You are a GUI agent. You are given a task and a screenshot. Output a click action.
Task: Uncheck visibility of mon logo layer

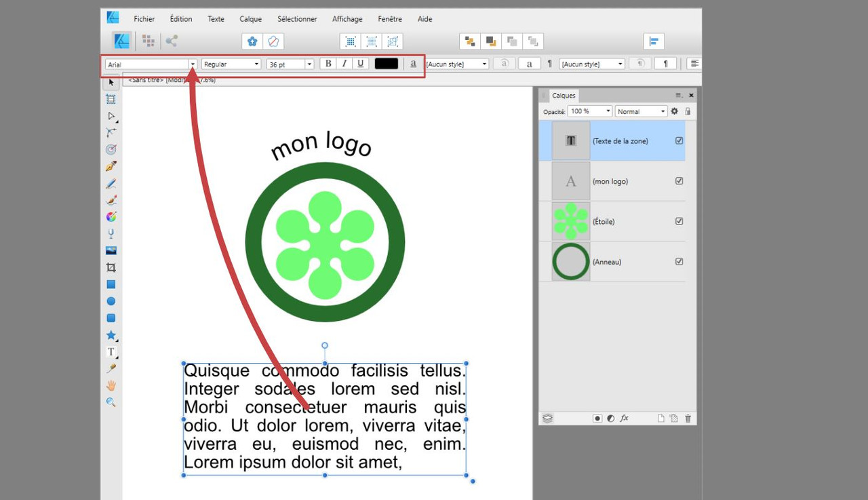679,181
